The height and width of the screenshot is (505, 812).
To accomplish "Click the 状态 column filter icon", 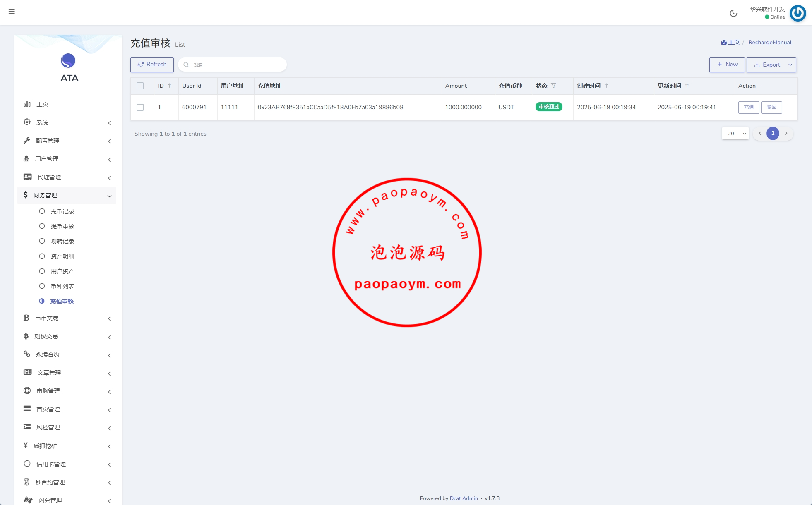I will pos(553,86).
